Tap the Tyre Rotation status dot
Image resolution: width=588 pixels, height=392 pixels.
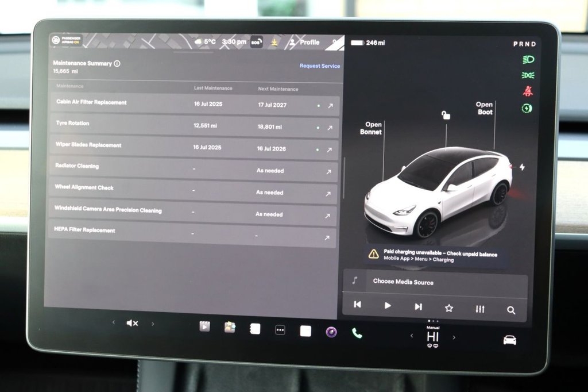(x=319, y=127)
